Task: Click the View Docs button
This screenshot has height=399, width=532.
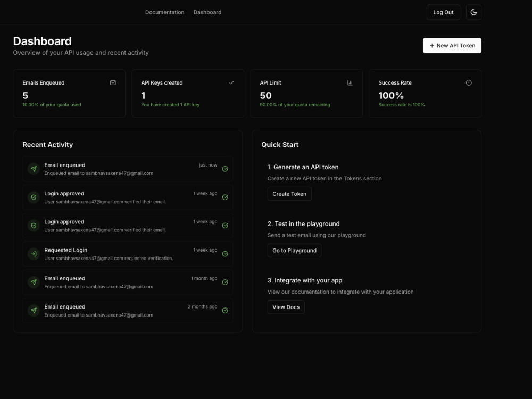Action: pos(286,307)
